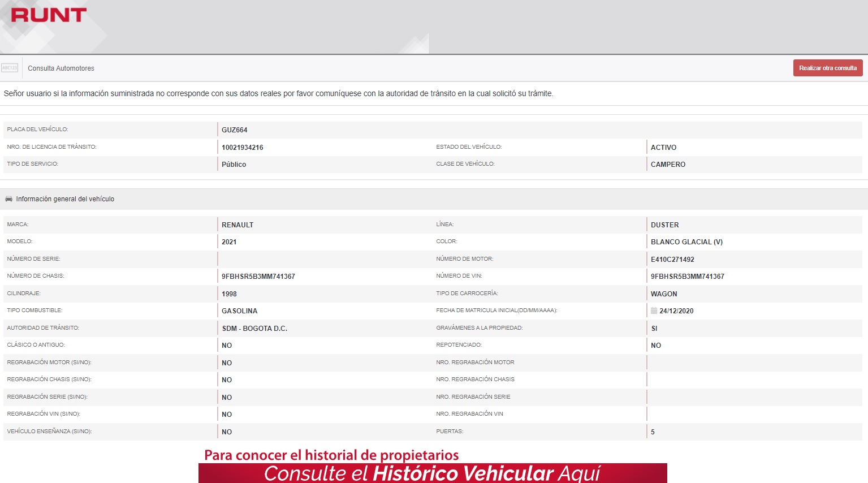Select the registration date 24/12/2020
This screenshot has width=868, height=483.
[676, 311]
